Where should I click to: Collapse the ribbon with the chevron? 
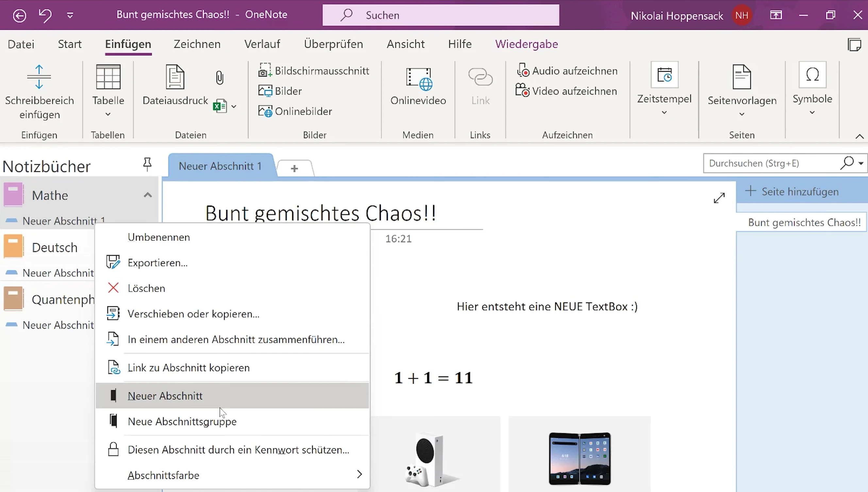(860, 136)
